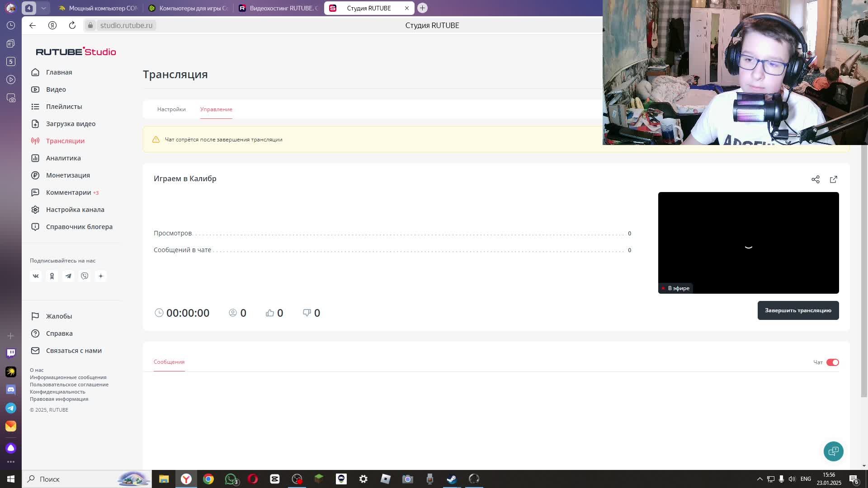
Task: Click the Telegram social icon
Action: point(68,276)
